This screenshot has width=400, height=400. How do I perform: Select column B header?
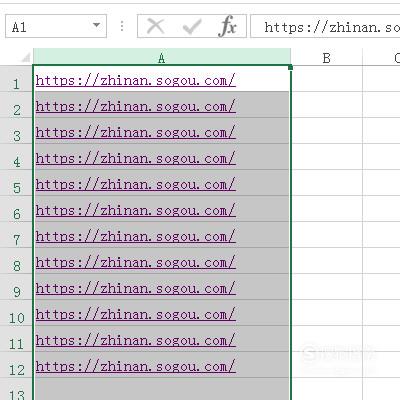(327, 57)
